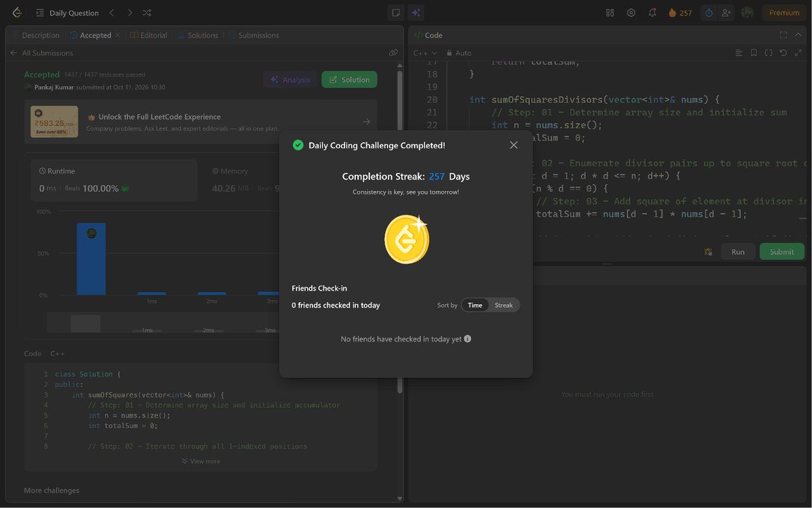This screenshot has width=812, height=508.
Task: Go back to All Submissions
Action: [x=41, y=53]
